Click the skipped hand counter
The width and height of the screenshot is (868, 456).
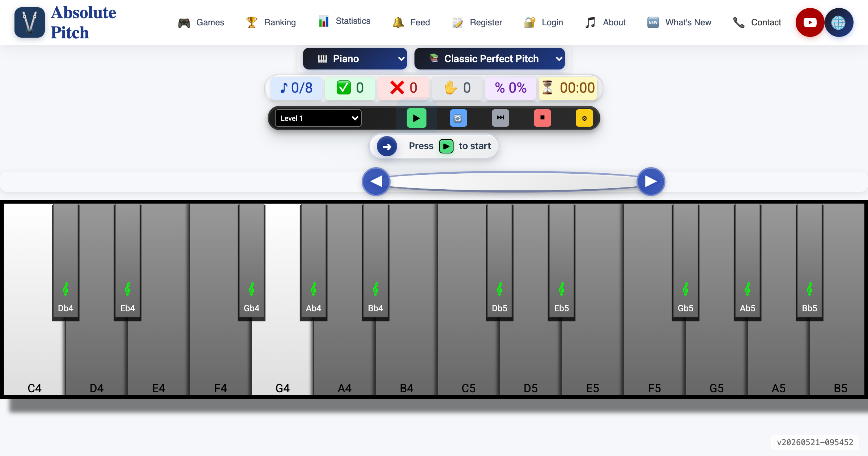coord(457,88)
